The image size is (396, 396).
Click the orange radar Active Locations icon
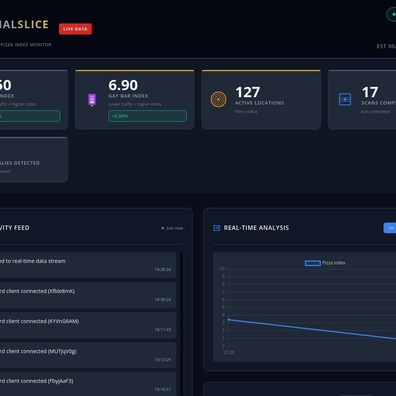[x=219, y=99]
